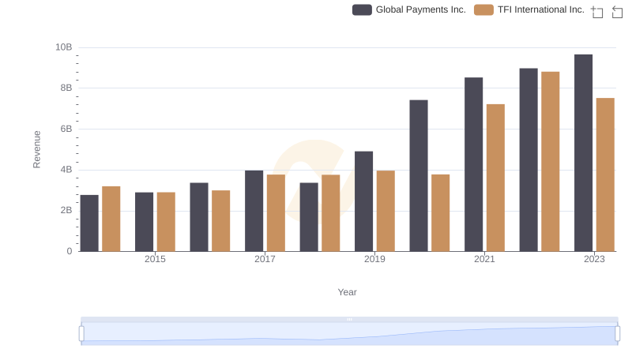Click the right handle of the range slider
This screenshot has width=632, height=364.
coord(617,333)
